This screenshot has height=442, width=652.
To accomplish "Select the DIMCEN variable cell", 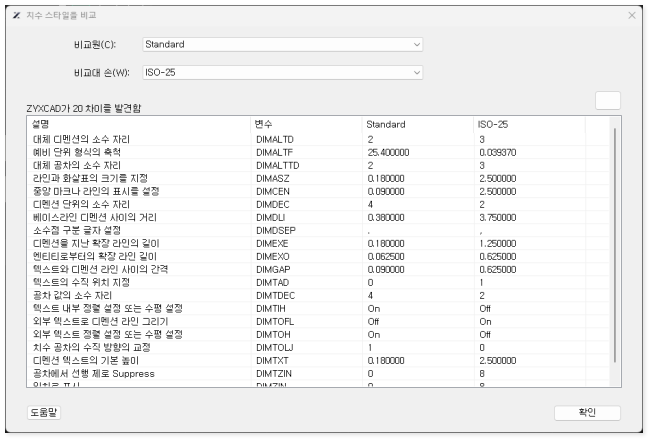I will click(x=273, y=192).
